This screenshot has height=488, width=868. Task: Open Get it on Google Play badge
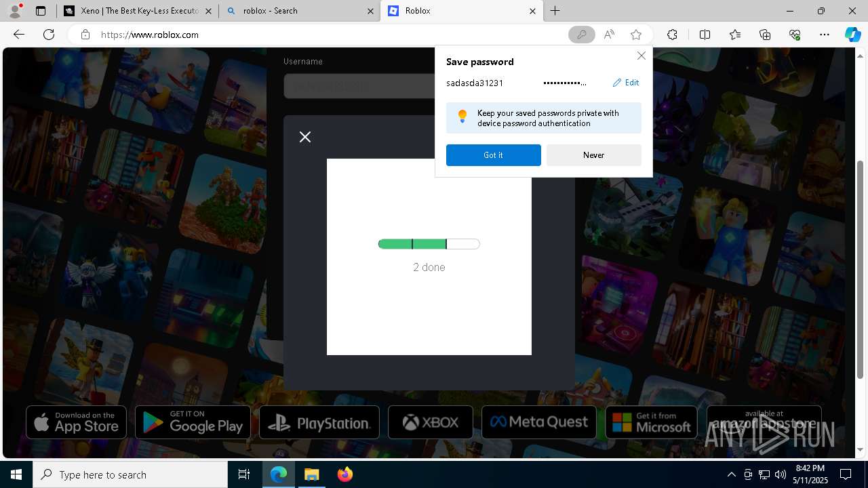193,422
